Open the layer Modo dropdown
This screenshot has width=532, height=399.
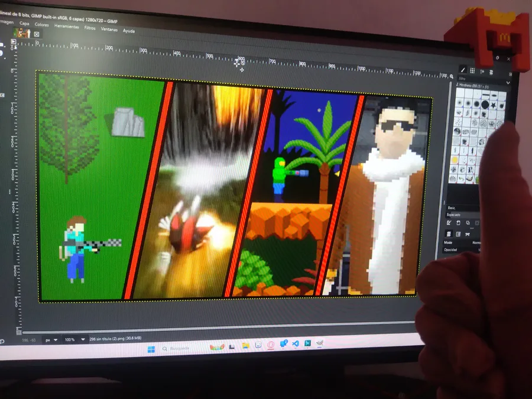(463, 242)
